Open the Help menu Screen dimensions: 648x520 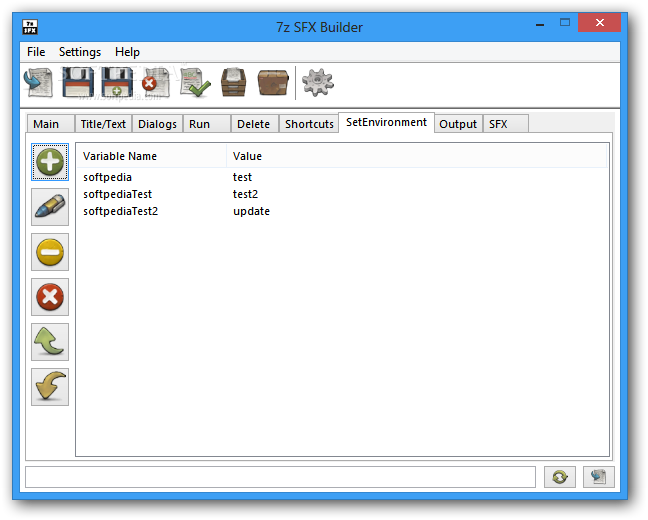127,52
